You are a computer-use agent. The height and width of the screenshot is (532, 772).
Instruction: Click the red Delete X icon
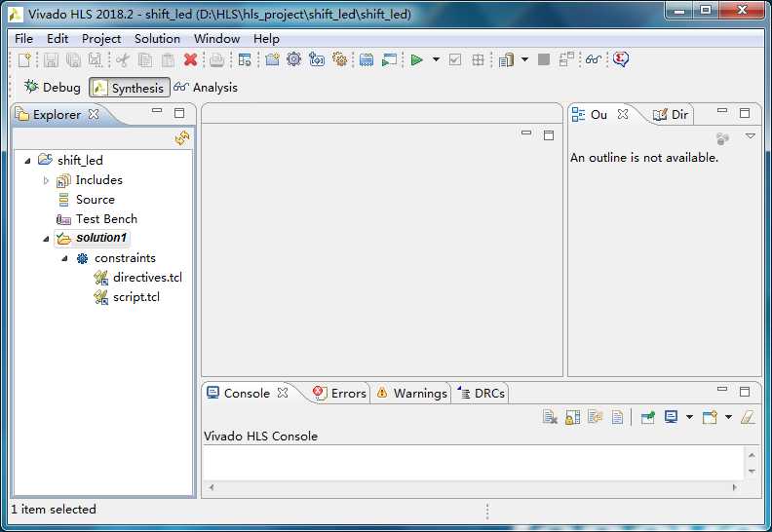click(x=190, y=59)
